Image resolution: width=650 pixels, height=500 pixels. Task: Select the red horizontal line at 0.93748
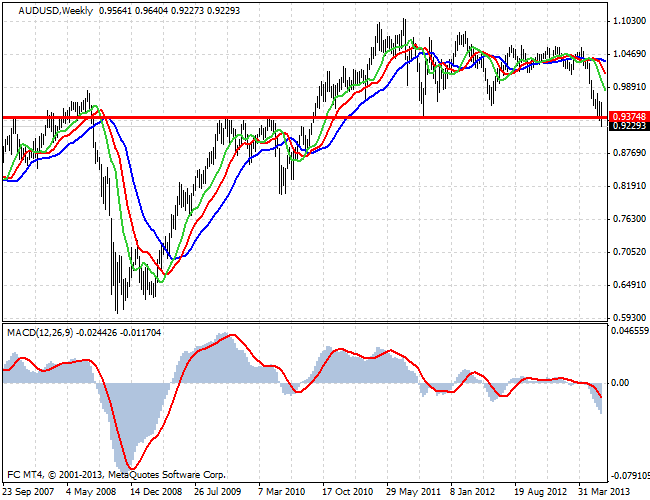pyautogui.click(x=305, y=118)
